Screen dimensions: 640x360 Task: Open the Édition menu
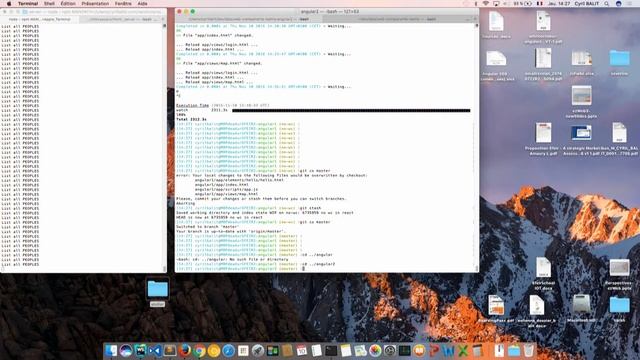[68, 4]
